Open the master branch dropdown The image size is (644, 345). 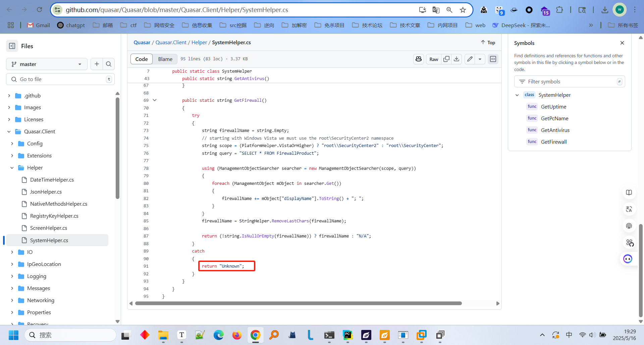point(47,64)
